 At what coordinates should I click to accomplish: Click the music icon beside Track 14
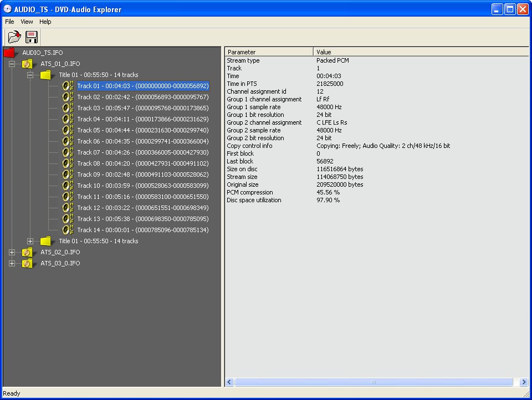pyautogui.click(x=68, y=230)
